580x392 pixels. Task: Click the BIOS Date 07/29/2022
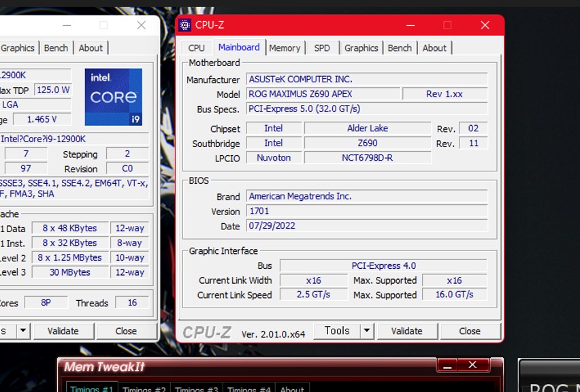pyautogui.click(x=367, y=225)
